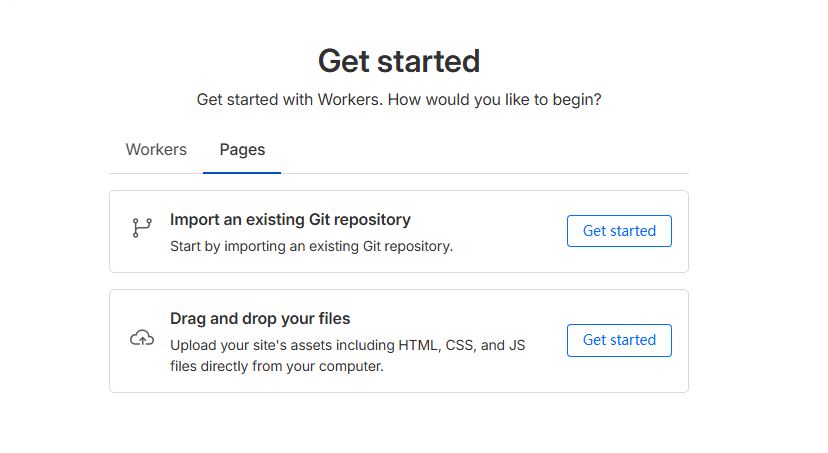Click the word 'Workers' in the subtitle sentence

[348, 100]
